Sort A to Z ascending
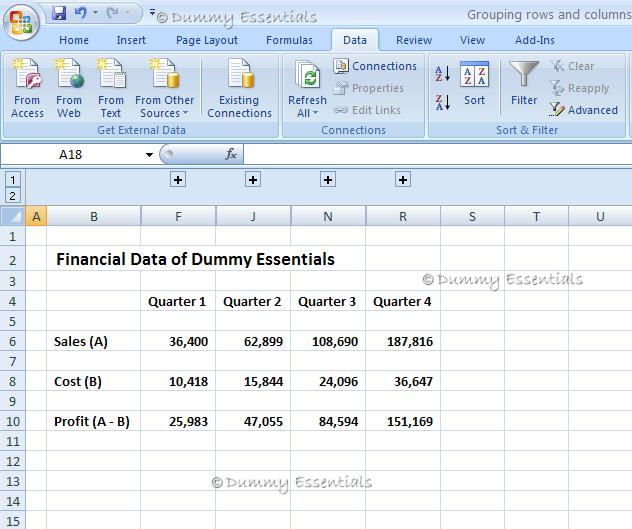This screenshot has height=529, width=632. (443, 74)
